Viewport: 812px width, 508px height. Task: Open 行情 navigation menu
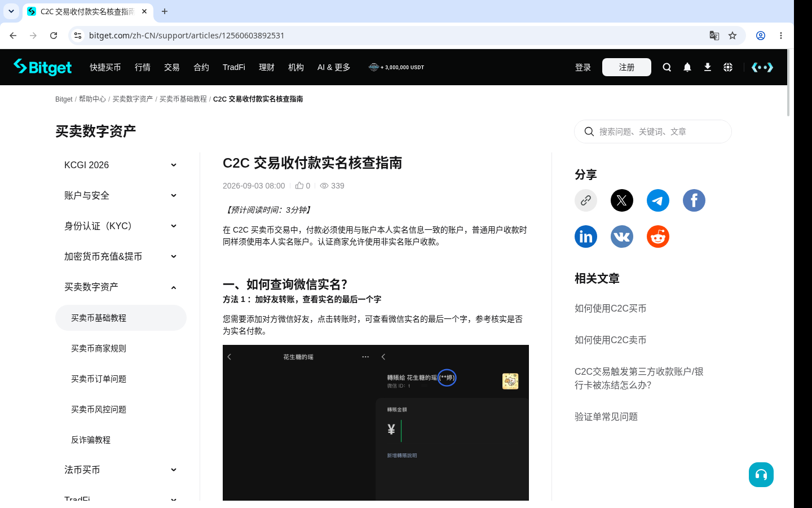(143, 67)
